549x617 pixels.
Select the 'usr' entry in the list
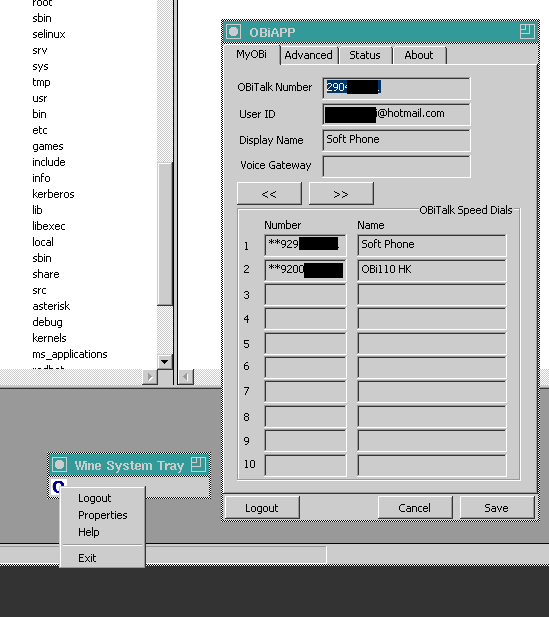click(x=40, y=98)
